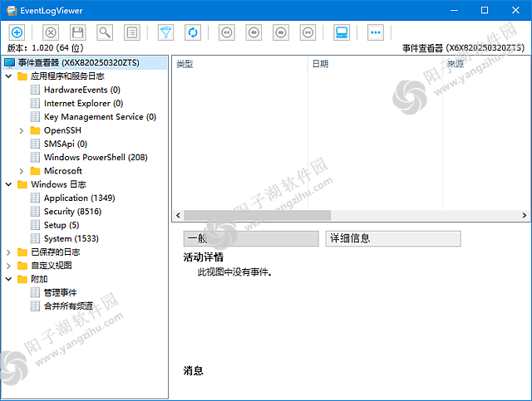This screenshot has height=401, width=532.
Task: Open the Application (1349) log
Action: 80,198
